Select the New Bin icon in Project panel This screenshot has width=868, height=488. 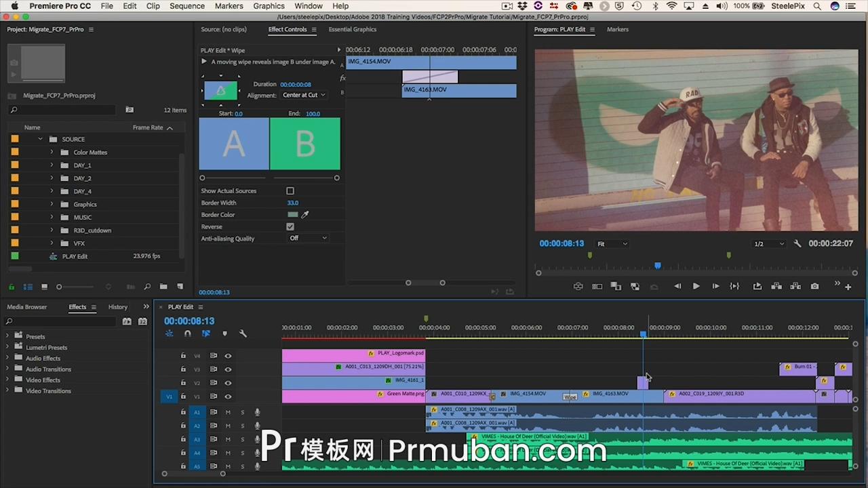tap(163, 287)
